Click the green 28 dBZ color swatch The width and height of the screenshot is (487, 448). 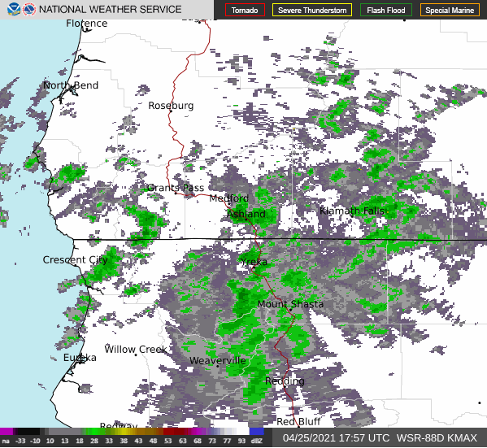coord(94,432)
